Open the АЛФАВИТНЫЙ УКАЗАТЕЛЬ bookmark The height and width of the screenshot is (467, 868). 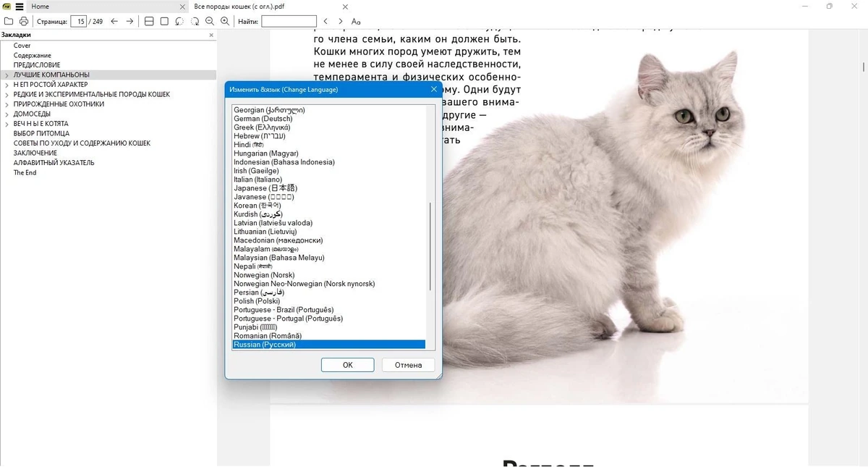54,163
